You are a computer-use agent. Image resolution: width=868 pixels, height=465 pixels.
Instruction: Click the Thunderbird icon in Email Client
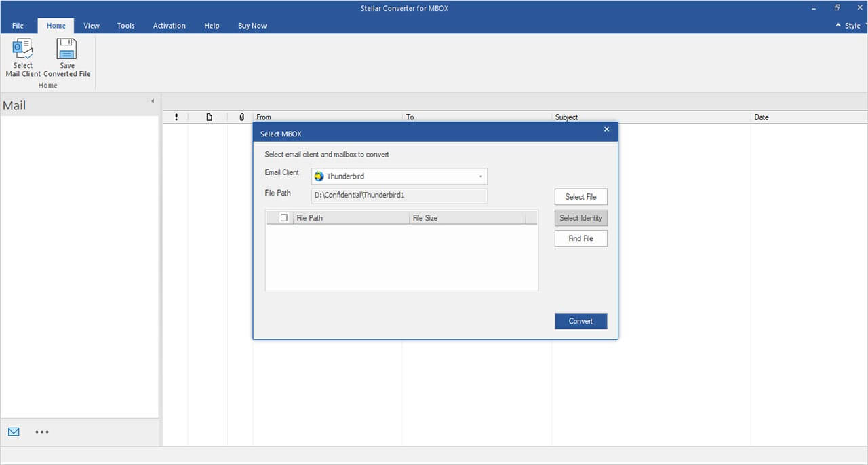319,176
